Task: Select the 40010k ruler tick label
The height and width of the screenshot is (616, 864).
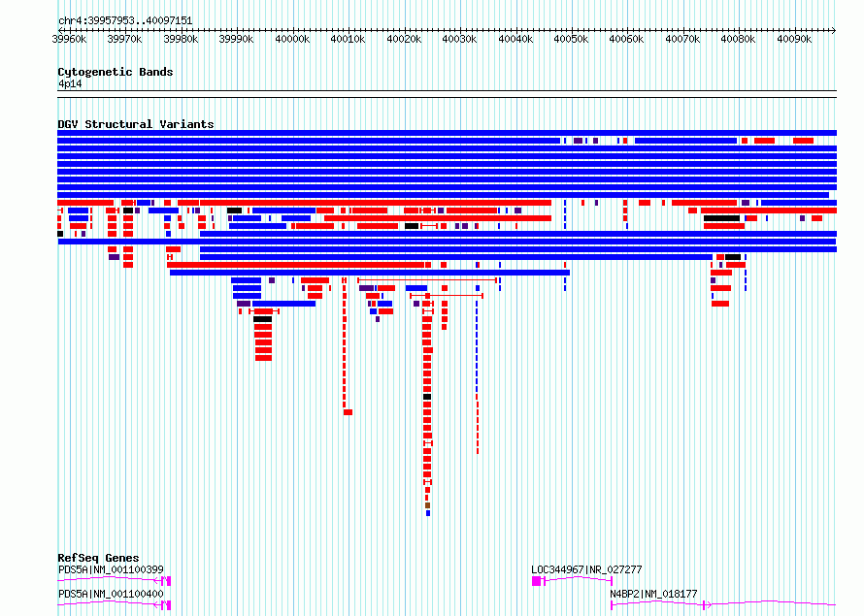Action: [x=348, y=39]
